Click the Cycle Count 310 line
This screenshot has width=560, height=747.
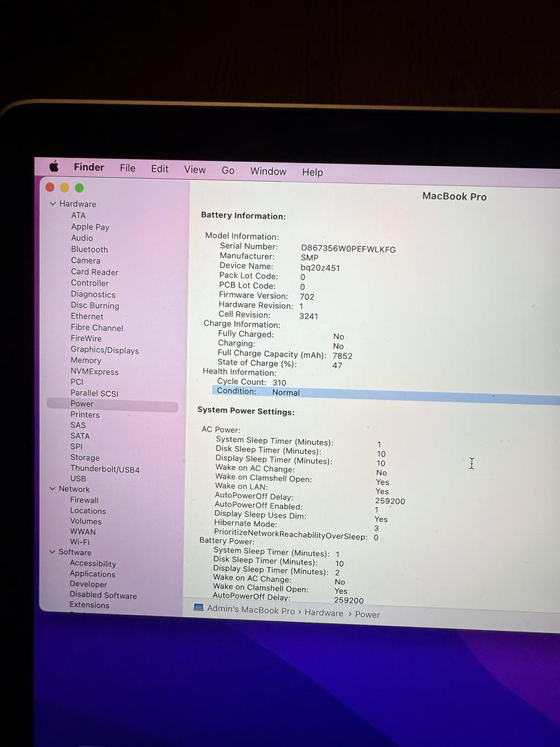coord(252,382)
